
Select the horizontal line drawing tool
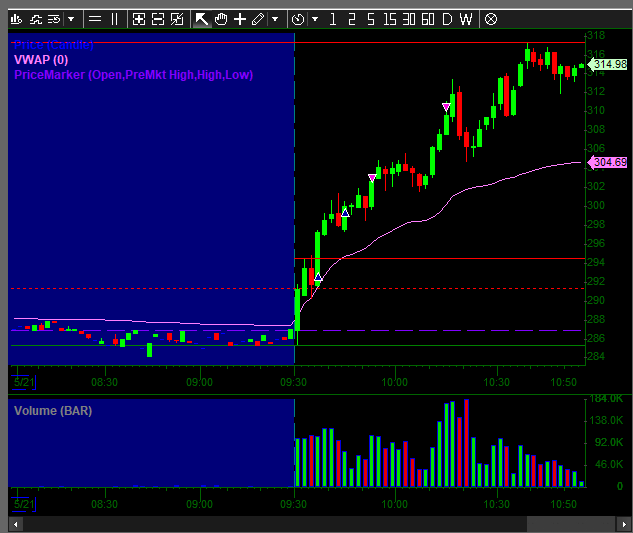95,19
